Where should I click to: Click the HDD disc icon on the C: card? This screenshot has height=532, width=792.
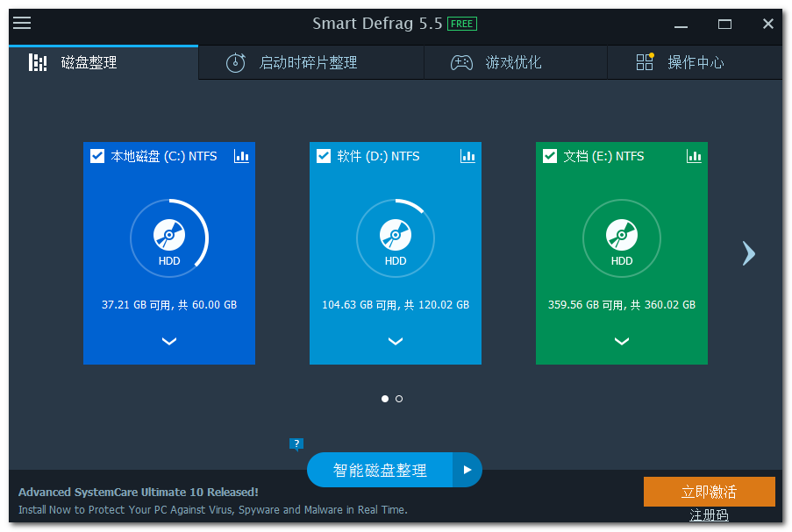(169, 235)
